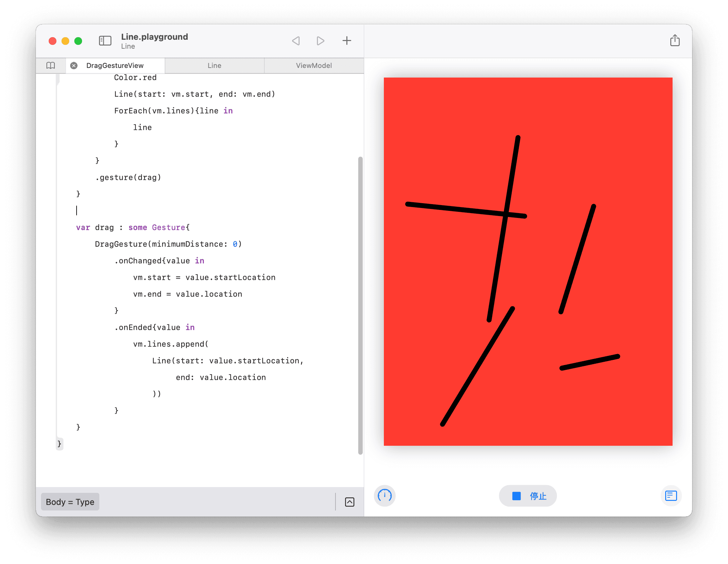Click the Line.playground window title

coord(154,37)
